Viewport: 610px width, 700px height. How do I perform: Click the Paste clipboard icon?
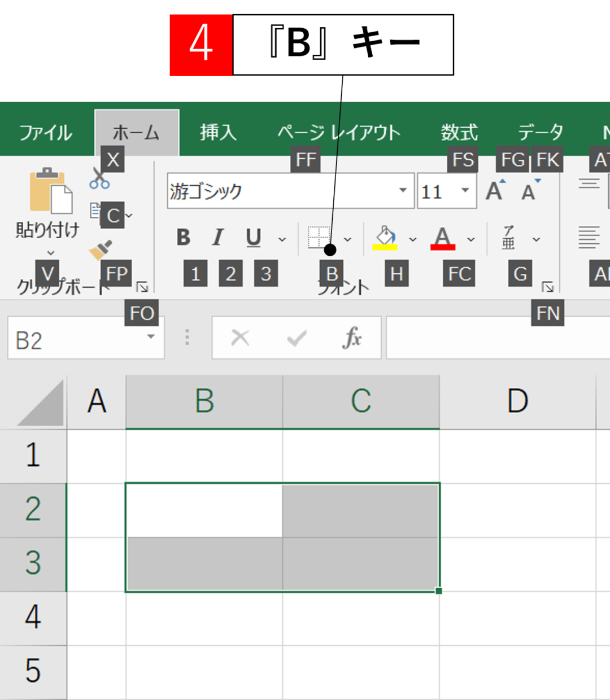pos(51,190)
